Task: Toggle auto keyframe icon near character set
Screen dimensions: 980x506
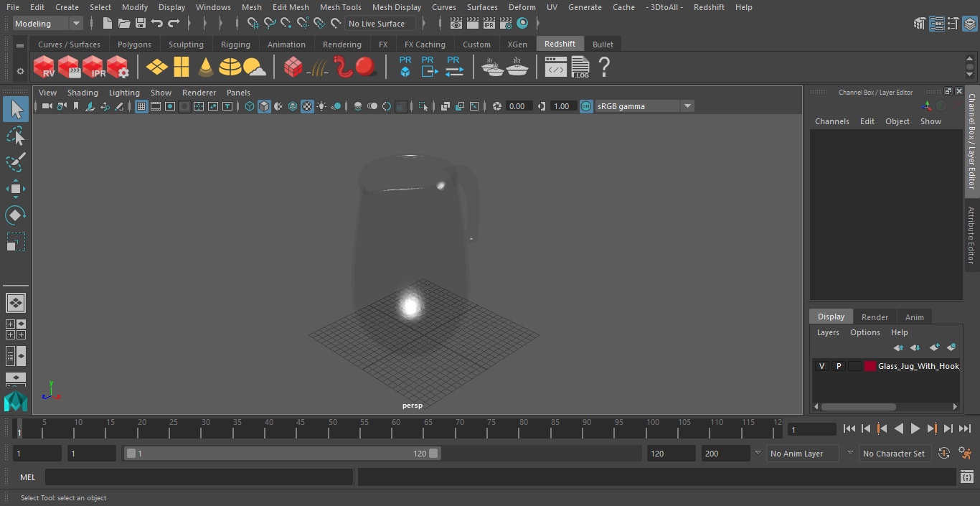Action: 944,454
